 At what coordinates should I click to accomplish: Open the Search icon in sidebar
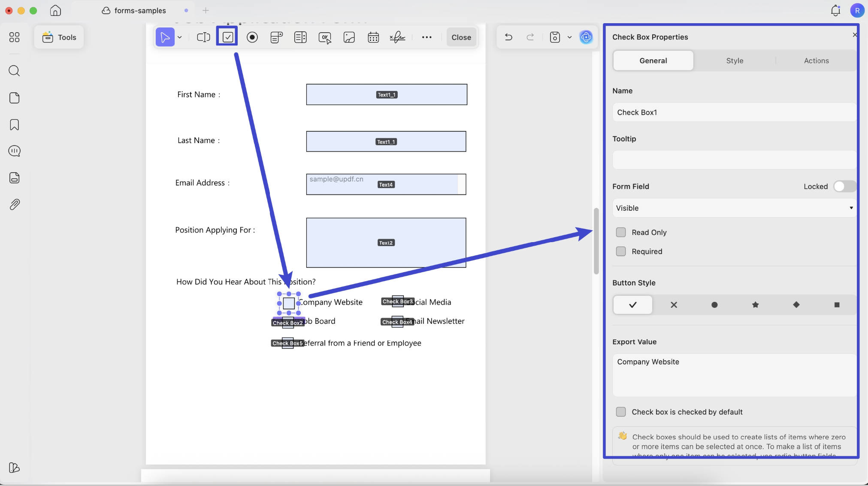pos(14,71)
